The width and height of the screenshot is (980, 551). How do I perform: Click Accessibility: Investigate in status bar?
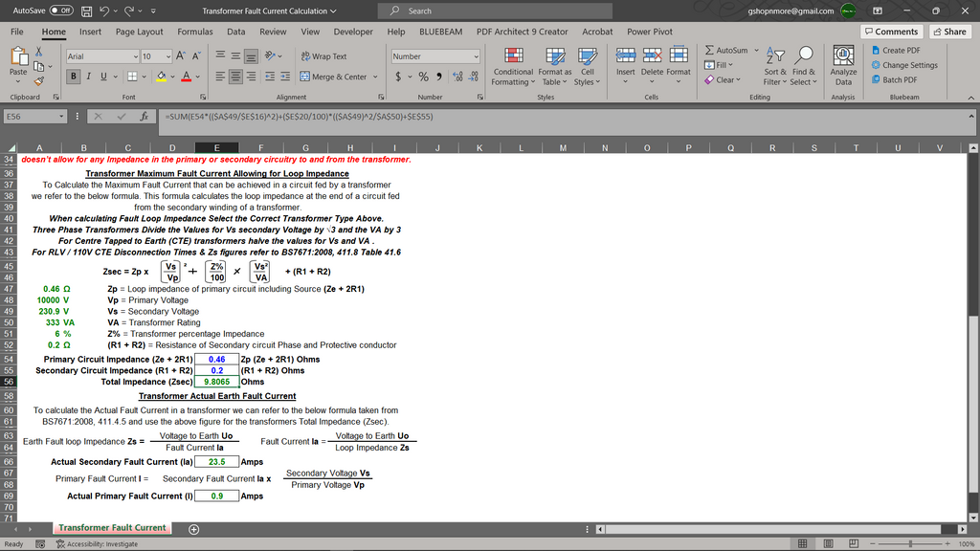click(97, 544)
